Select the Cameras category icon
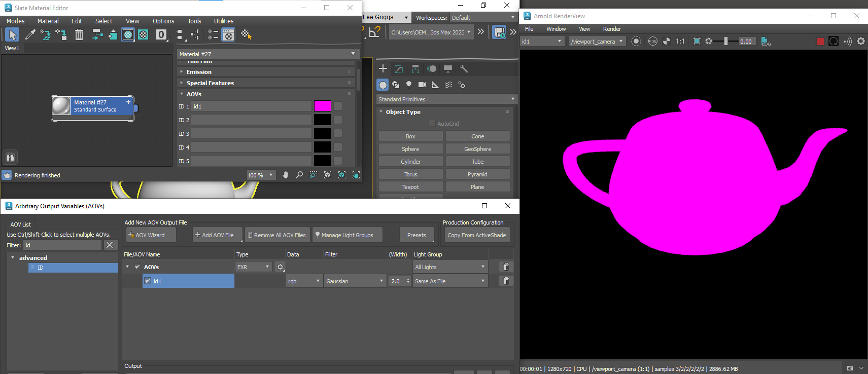This screenshot has height=374, width=868. pyautogui.click(x=422, y=85)
